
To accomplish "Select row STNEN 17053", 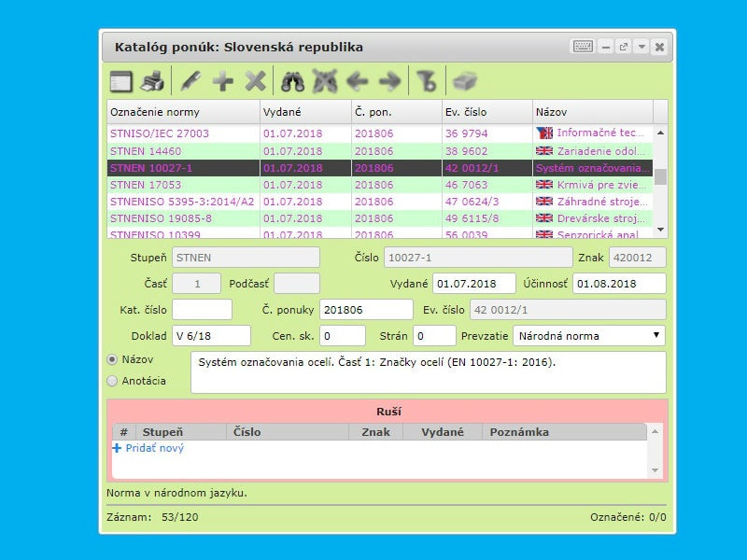I will point(380,185).
